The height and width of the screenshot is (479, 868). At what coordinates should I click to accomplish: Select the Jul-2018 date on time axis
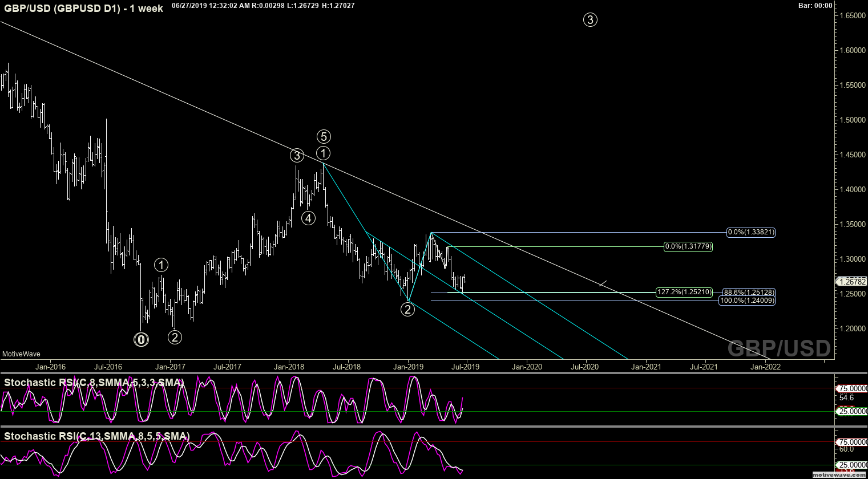point(347,367)
